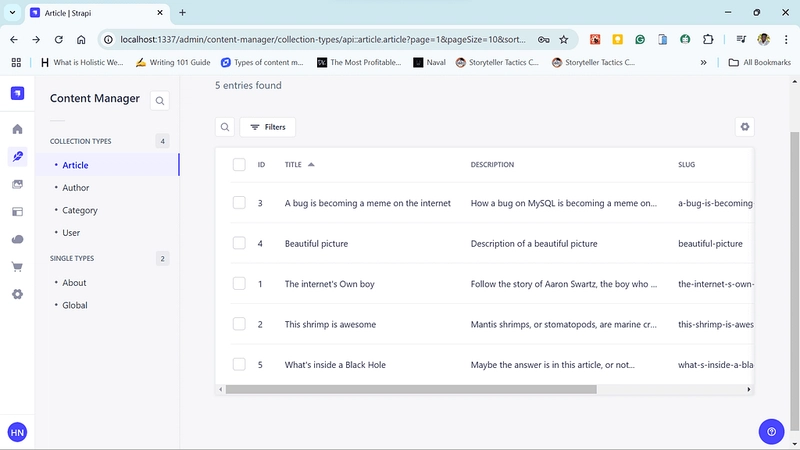Check 'The internet's Own boy' row checkbox

[239, 284]
